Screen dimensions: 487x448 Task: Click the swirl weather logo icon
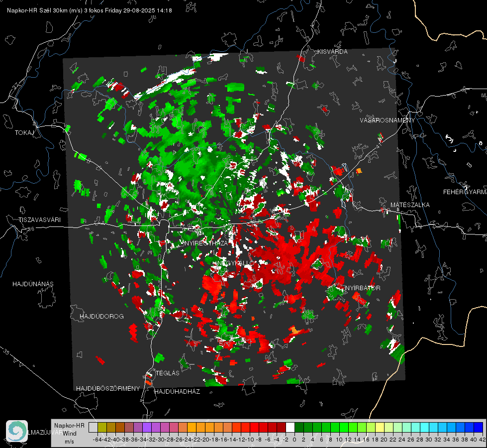pos(17,431)
